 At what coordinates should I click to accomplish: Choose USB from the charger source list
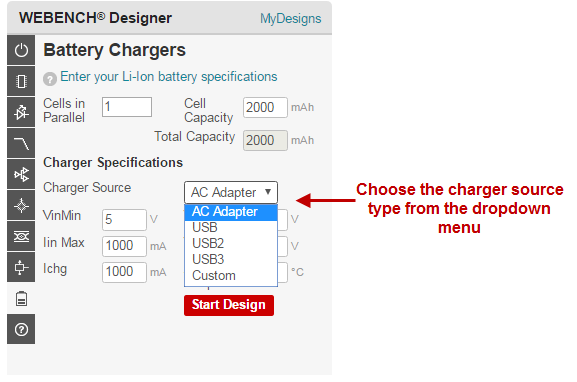(x=231, y=227)
